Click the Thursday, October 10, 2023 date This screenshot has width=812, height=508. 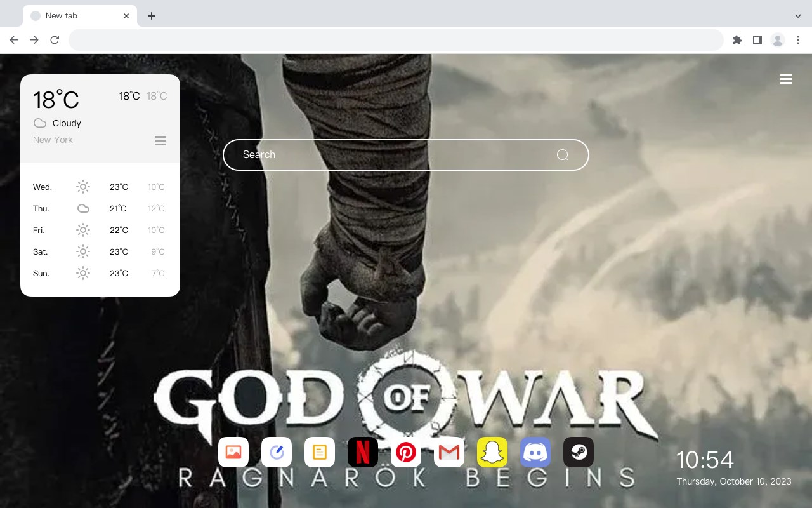point(734,481)
